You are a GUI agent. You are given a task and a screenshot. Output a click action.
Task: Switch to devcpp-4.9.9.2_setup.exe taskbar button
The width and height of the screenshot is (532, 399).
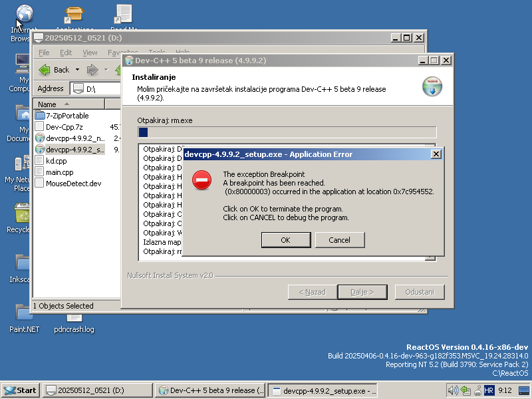point(323,390)
